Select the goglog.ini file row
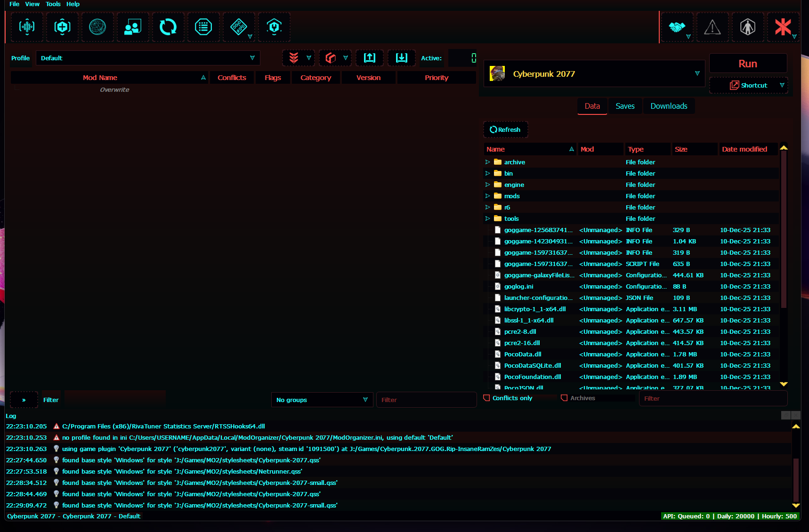Image resolution: width=809 pixels, height=532 pixels. 631,286
